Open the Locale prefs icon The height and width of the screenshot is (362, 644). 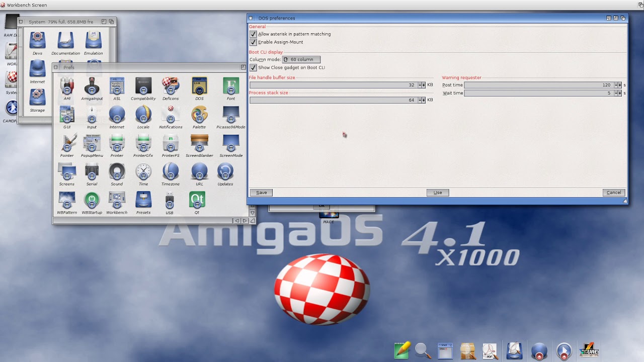pos(143,115)
